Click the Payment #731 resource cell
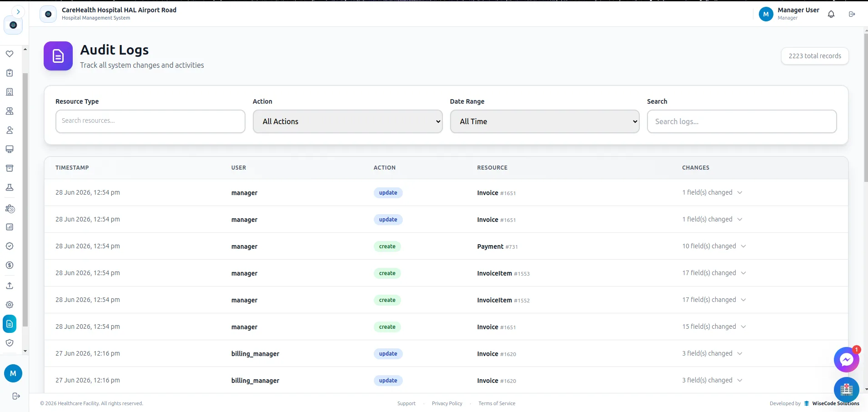Screen dimensions: 868x412 pyautogui.click(x=497, y=246)
